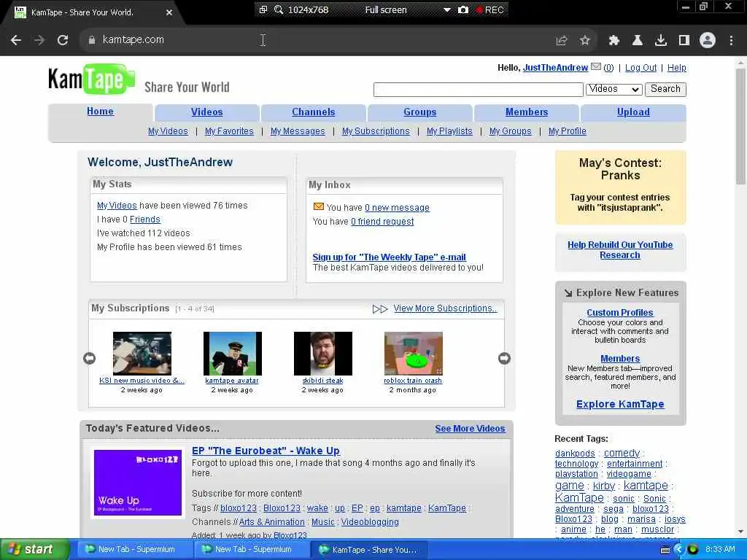Click the Help link in header

pyautogui.click(x=676, y=68)
